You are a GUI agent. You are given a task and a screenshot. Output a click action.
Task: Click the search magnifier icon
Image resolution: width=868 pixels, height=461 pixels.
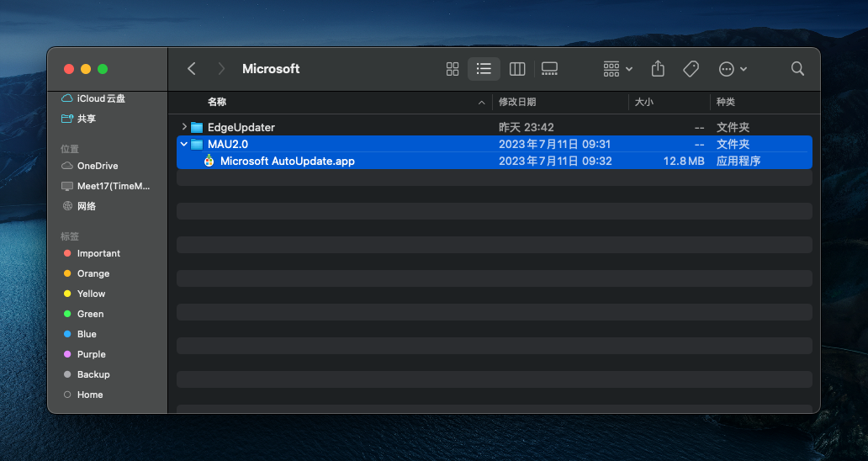(797, 69)
